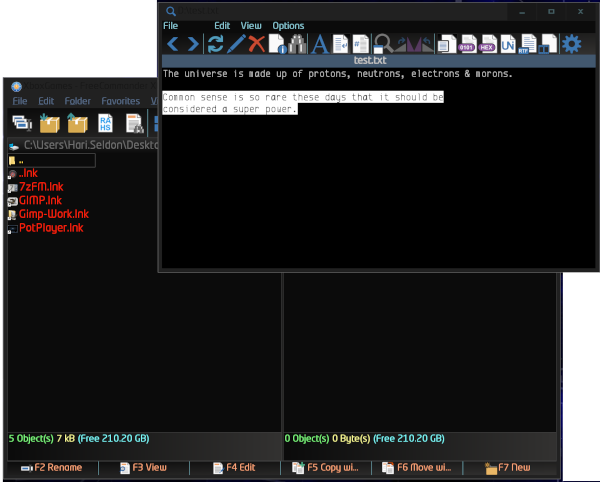600x482 pixels.
Task: Open the Folder menu in FreeCommander
Action: [x=77, y=101]
